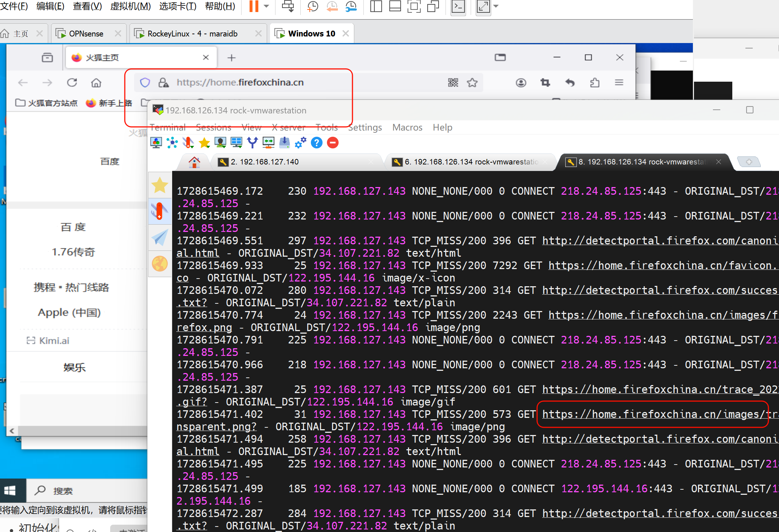
Task: Click horizontal scrollbar left arrow in Firefox page
Action: [x=12, y=431]
